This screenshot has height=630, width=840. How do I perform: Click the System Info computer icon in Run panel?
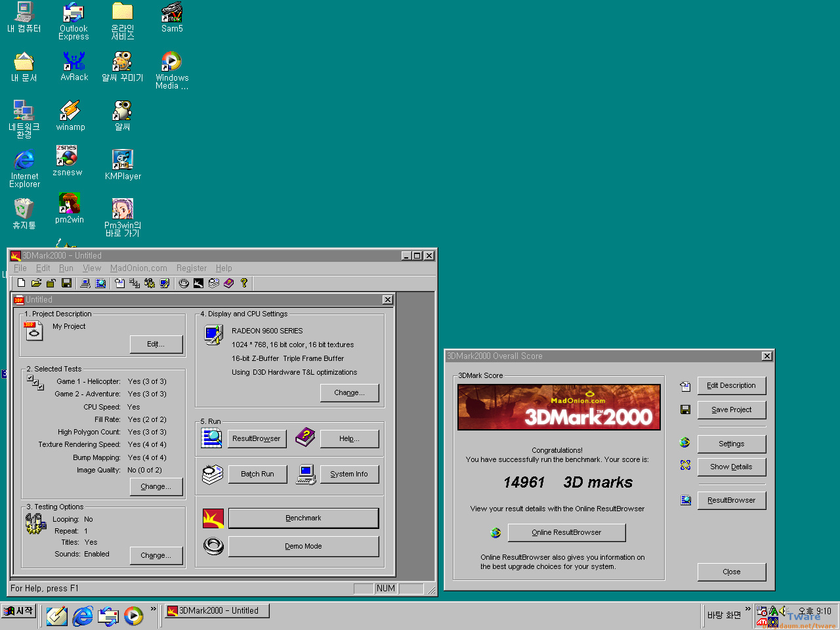[306, 474]
